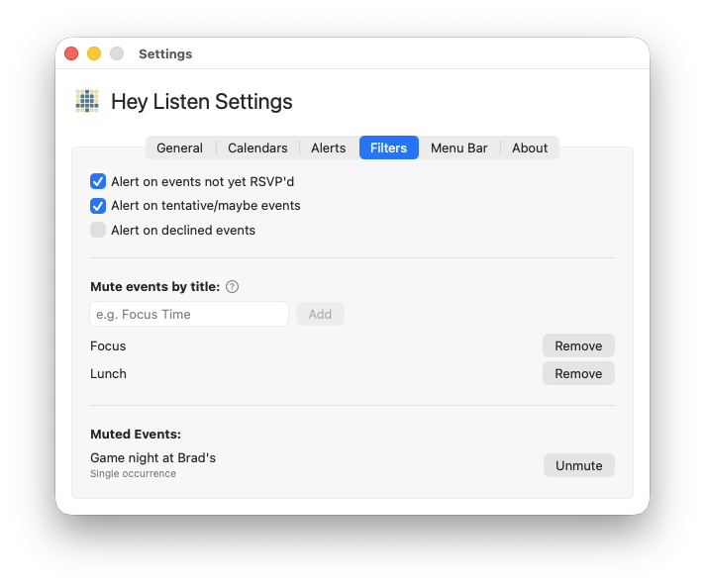Show the About tab

(530, 147)
